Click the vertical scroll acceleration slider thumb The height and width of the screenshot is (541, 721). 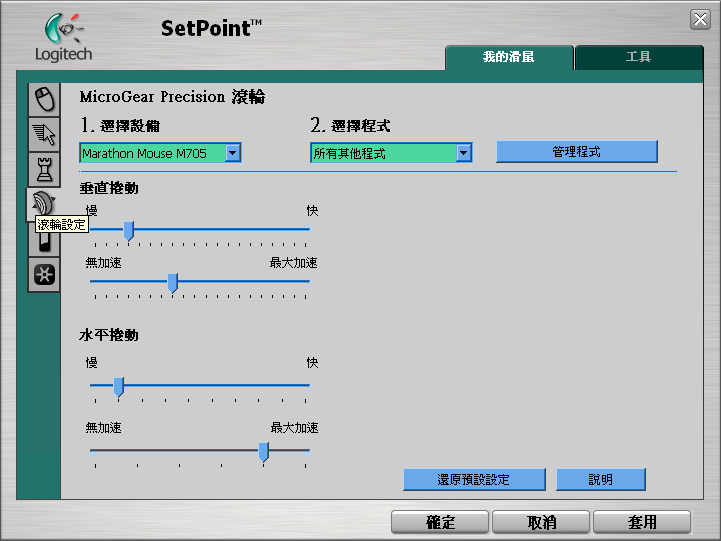click(172, 282)
